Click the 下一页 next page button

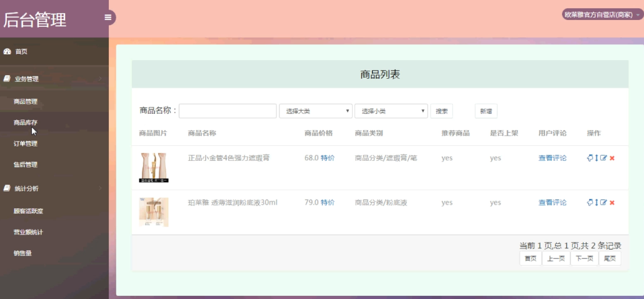pyautogui.click(x=585, y=259)
